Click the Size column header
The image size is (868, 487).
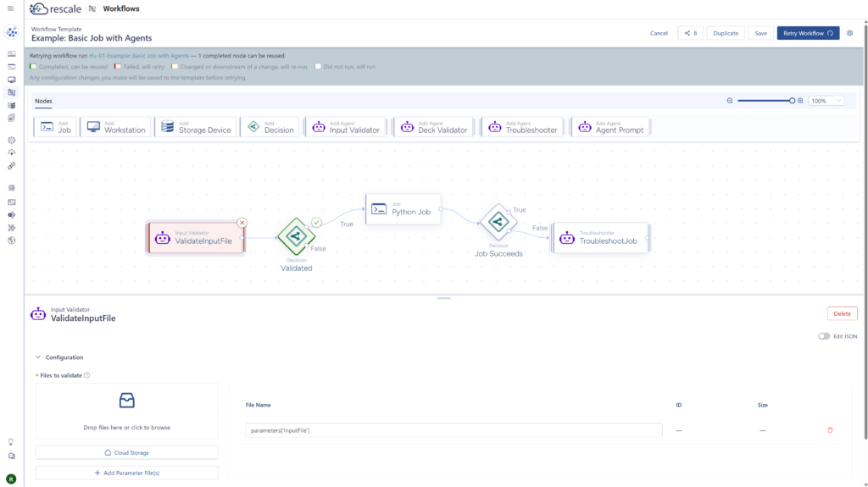(x=762, y=405)
